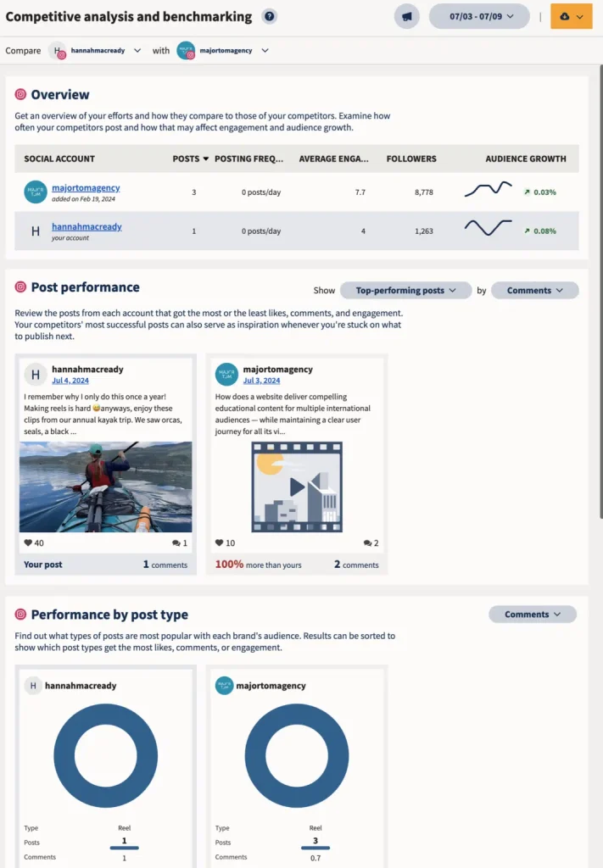Viewport: 603px width, 868px height.
Task: Sort the table by POSTS column
Action: (x=186, y=159)
